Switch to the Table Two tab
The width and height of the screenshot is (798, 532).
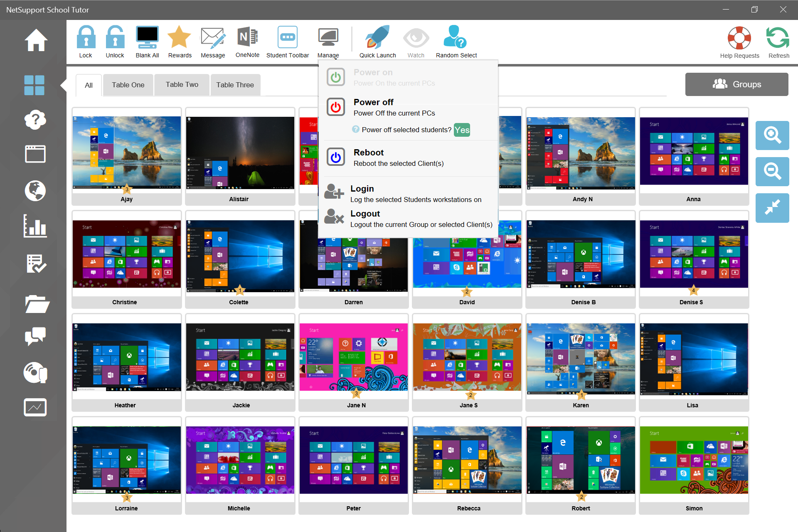182,85
